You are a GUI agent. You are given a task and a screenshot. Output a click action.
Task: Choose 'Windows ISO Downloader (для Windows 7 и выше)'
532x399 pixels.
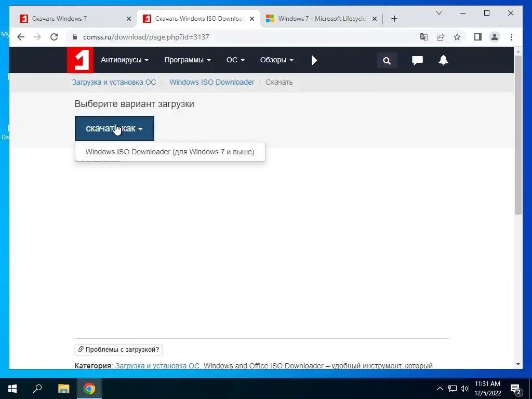pyautogui.click(x=170, y=152)
